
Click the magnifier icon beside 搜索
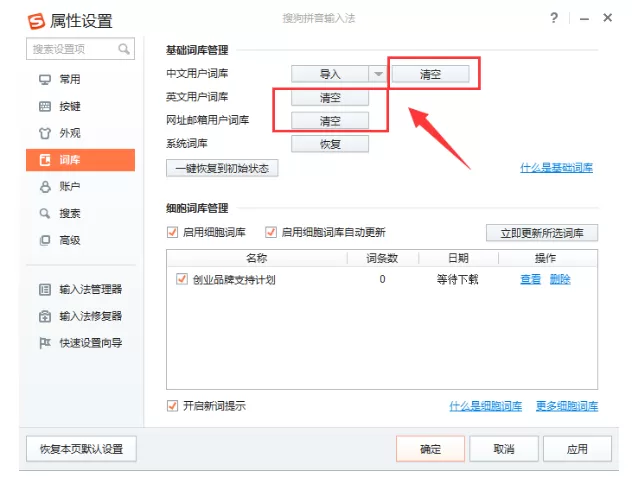pos(45,213)
